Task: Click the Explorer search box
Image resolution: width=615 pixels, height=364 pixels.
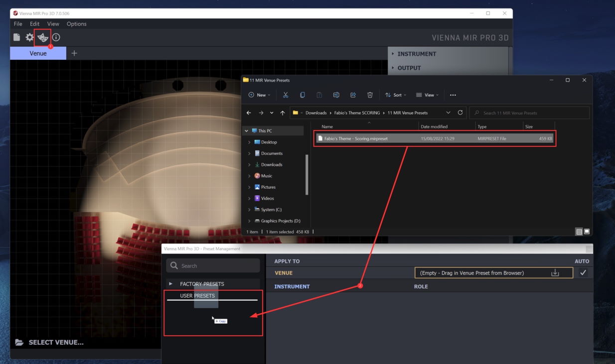Action: click(x=529, y=113)
